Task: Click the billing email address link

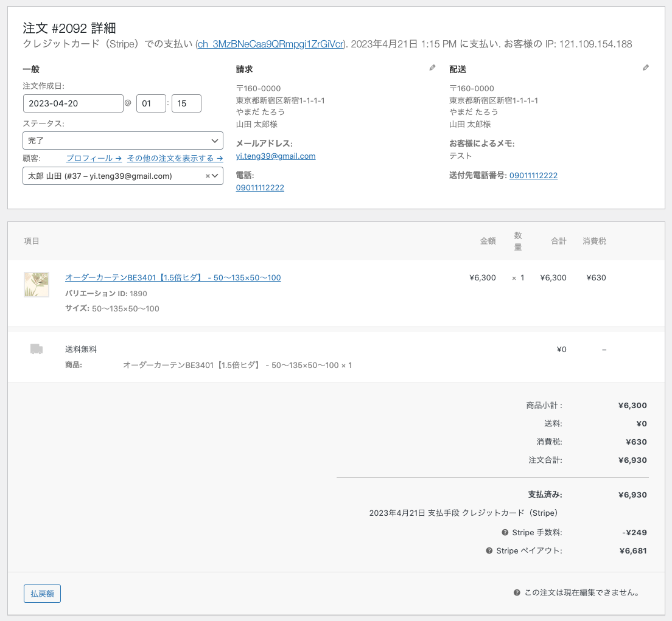Action: [275, 156]
